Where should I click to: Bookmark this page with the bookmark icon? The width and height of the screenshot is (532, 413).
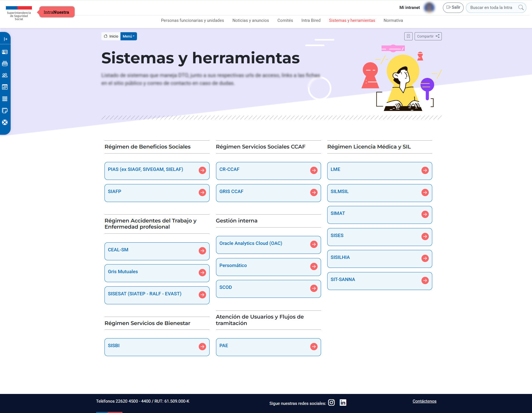(x=408, y=36)
